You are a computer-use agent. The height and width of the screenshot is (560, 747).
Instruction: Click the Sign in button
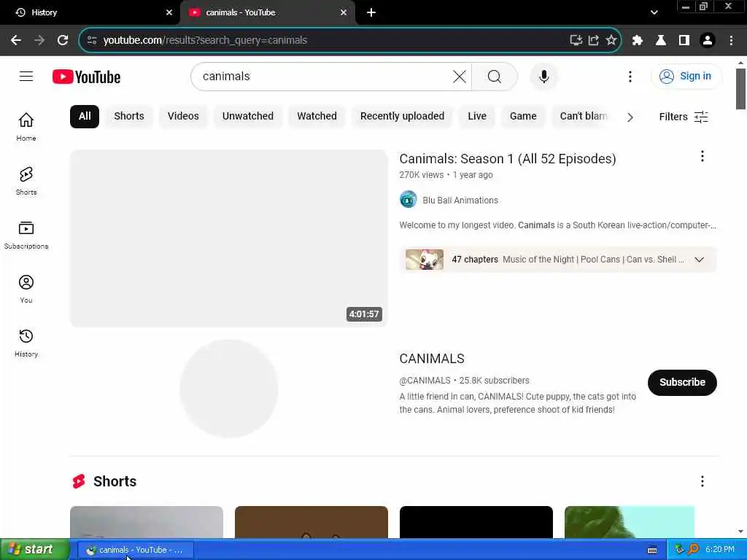[686, 76]
